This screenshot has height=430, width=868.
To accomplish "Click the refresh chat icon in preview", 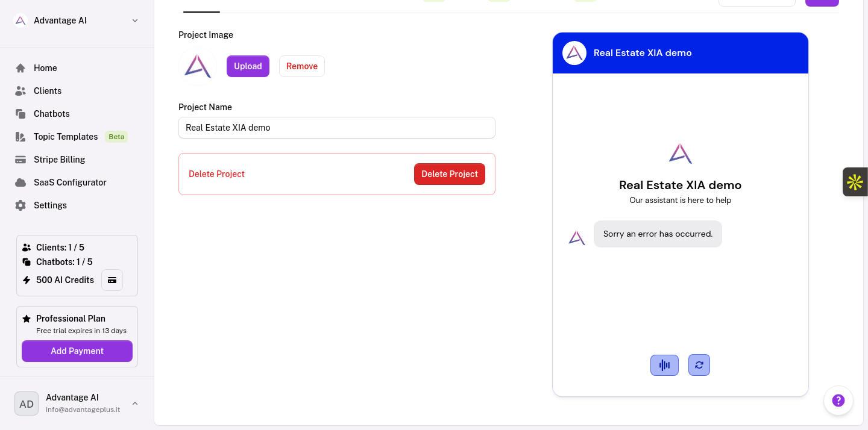I will (699, 365).
